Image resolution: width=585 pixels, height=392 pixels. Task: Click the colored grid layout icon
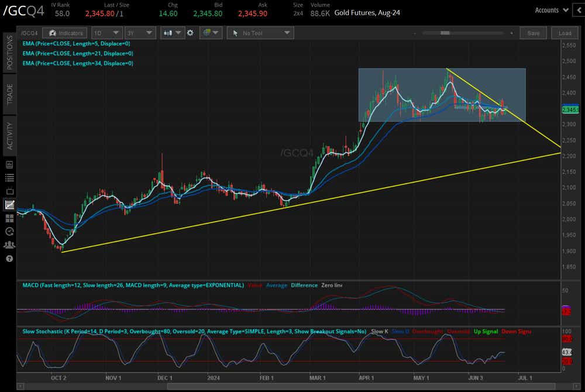pos(207,33)
